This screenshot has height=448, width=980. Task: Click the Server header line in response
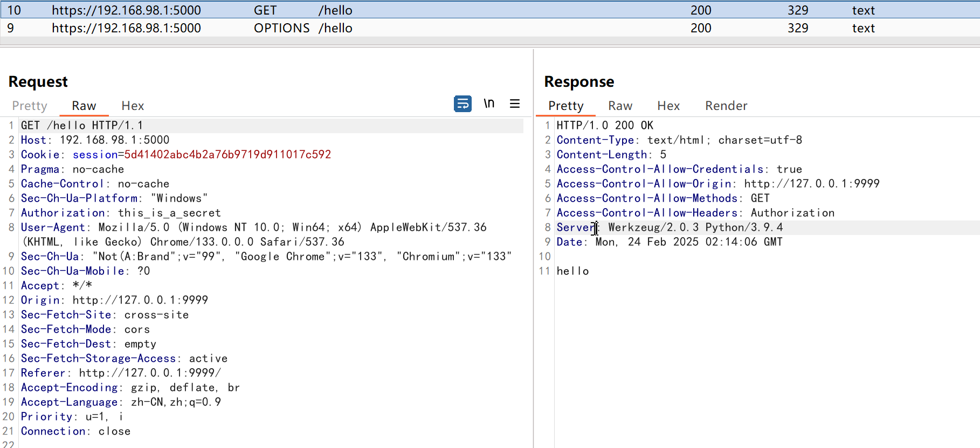pos(670,228)
